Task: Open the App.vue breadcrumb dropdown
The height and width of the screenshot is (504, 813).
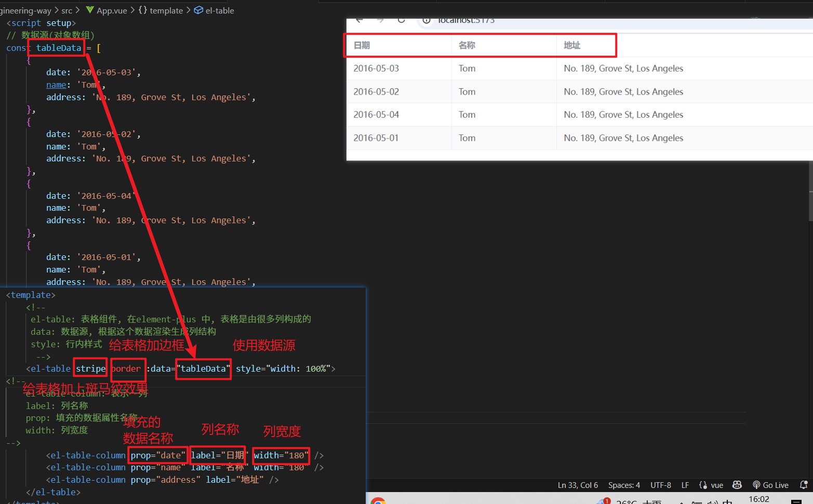Action: pyautogui.click(x=112, y=10)
